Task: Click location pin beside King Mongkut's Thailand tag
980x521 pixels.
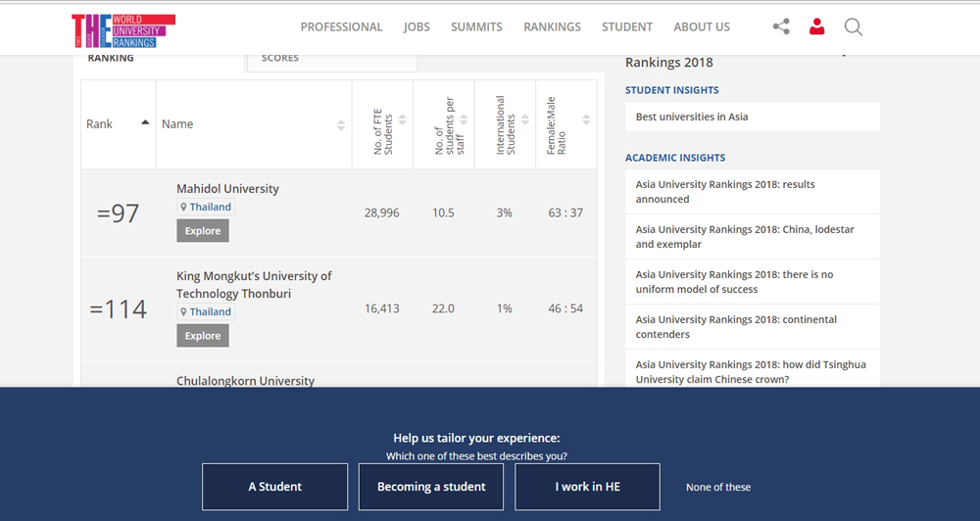Action: 183,312
